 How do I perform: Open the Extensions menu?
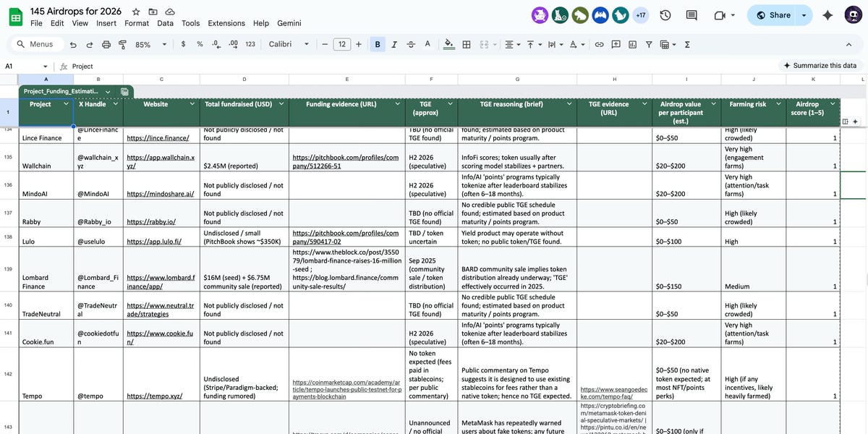(x=226, y=23)
